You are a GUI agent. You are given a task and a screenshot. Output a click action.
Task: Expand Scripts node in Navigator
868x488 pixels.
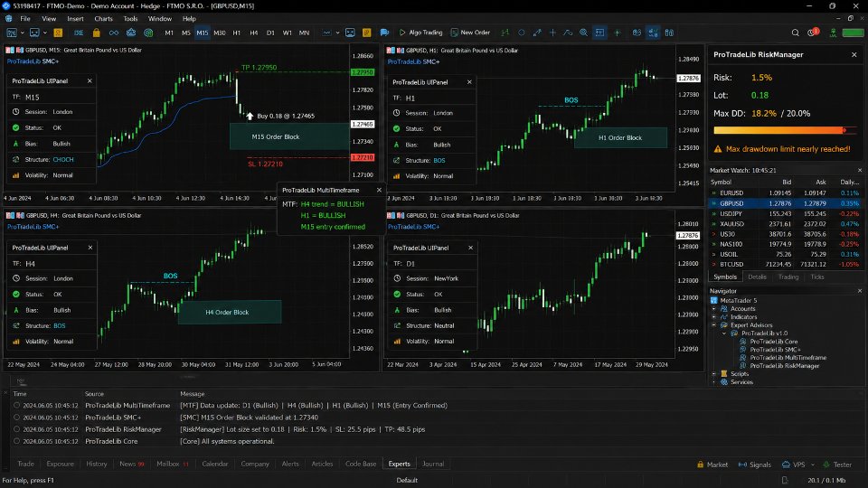(x=714, y=374)
